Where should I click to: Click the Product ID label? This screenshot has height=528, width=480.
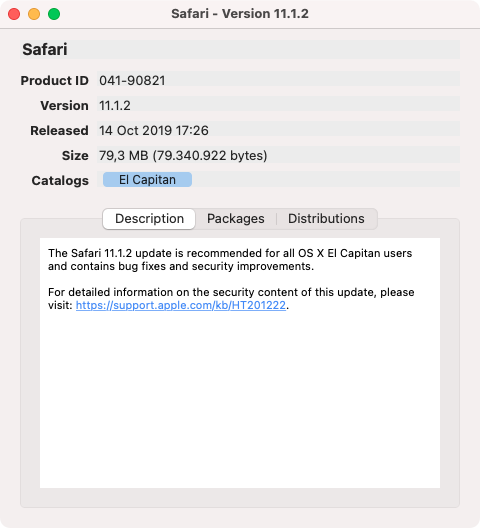(55, 80)
